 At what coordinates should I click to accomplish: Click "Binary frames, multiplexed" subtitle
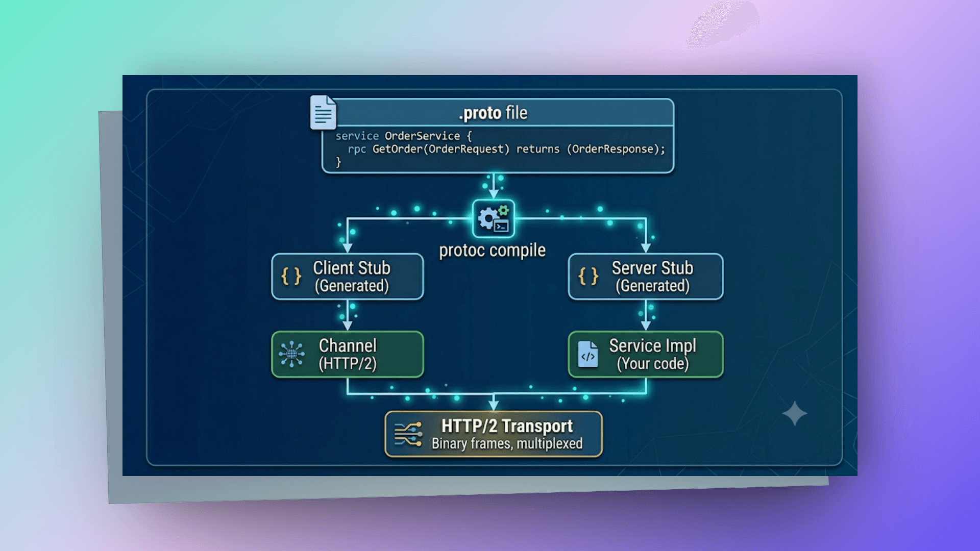(x=507, y=444)
